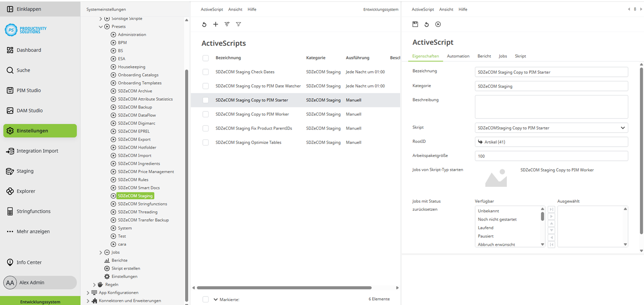Open the filter icon in the ActiveScripts toolbar
This screenshot has height=305, width=644.
(x=239, y=24)
